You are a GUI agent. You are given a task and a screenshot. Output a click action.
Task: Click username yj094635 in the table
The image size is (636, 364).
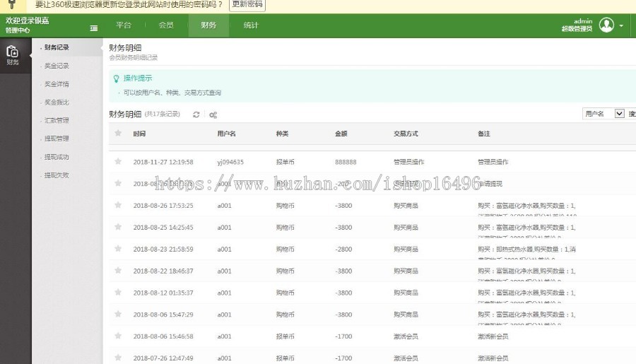pyautogui.click(x=230, y=162)
